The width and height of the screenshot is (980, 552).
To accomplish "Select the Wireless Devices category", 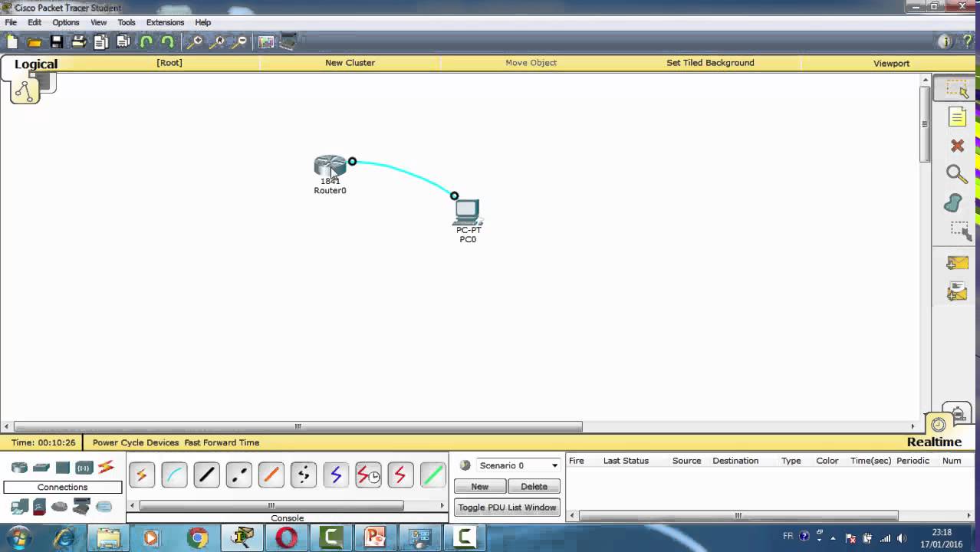I will 84,467.
